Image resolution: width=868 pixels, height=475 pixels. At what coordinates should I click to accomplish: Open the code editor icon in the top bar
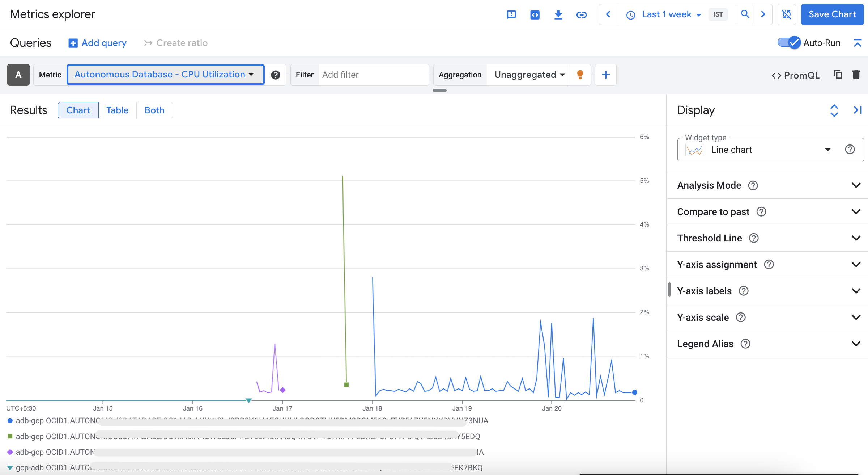[x=535, y=14]
